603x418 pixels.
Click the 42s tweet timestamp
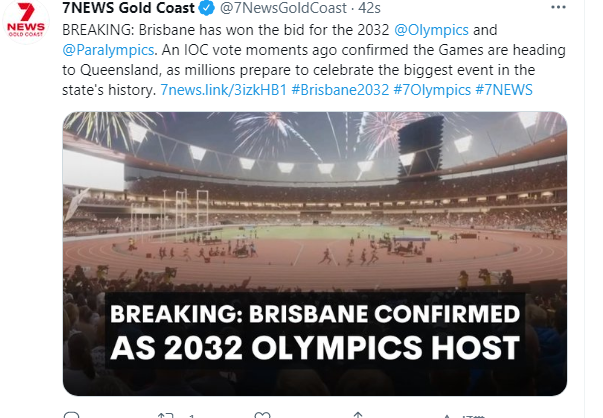coord(370,8)
